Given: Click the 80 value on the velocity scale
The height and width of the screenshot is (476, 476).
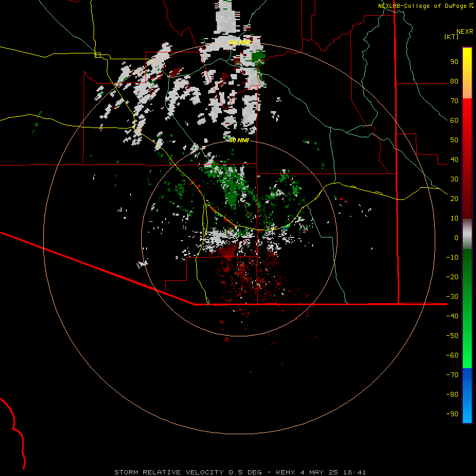Looking at the screenshot, I should tap(454, 81).
